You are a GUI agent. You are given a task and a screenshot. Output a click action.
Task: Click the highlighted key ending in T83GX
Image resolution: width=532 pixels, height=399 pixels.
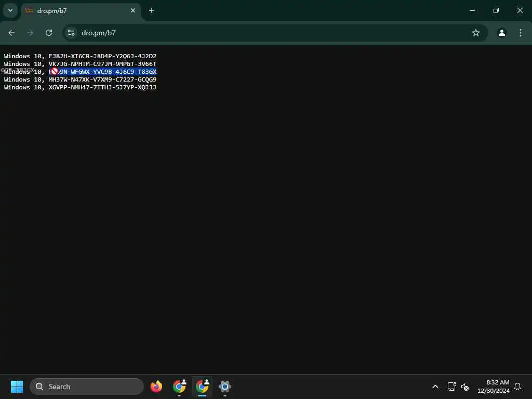pos(102,72)
